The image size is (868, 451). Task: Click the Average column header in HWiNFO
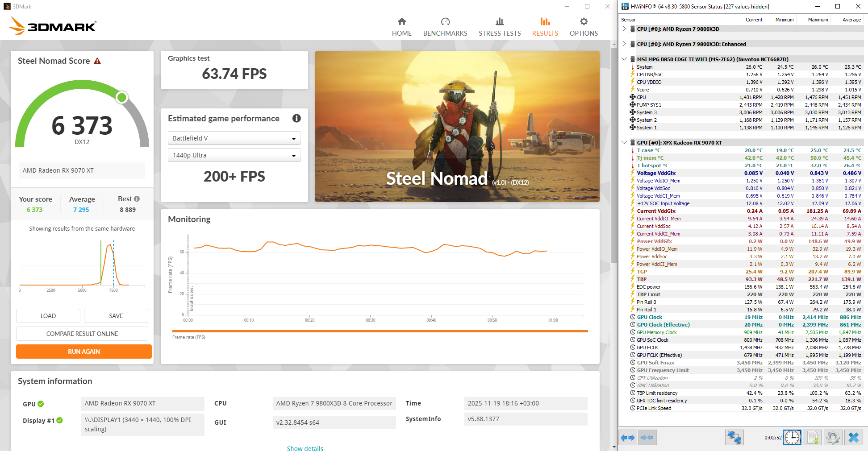pos(847,20)
